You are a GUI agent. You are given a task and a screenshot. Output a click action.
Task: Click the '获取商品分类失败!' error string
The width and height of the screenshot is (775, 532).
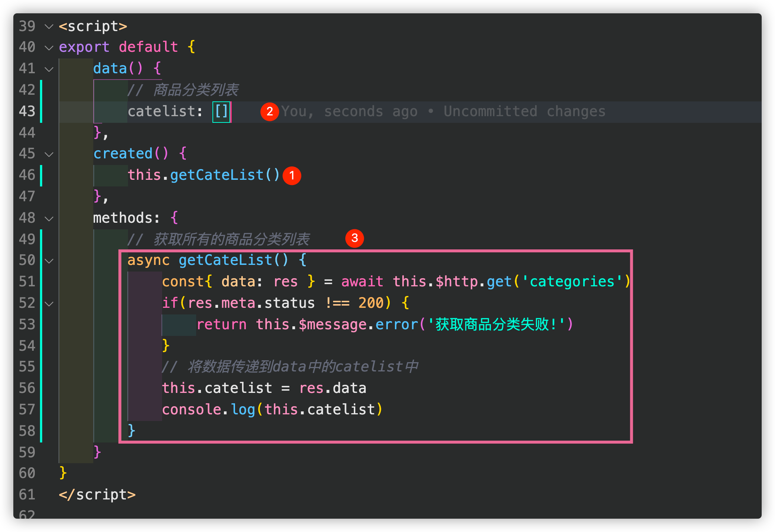[x=497, y=324]
